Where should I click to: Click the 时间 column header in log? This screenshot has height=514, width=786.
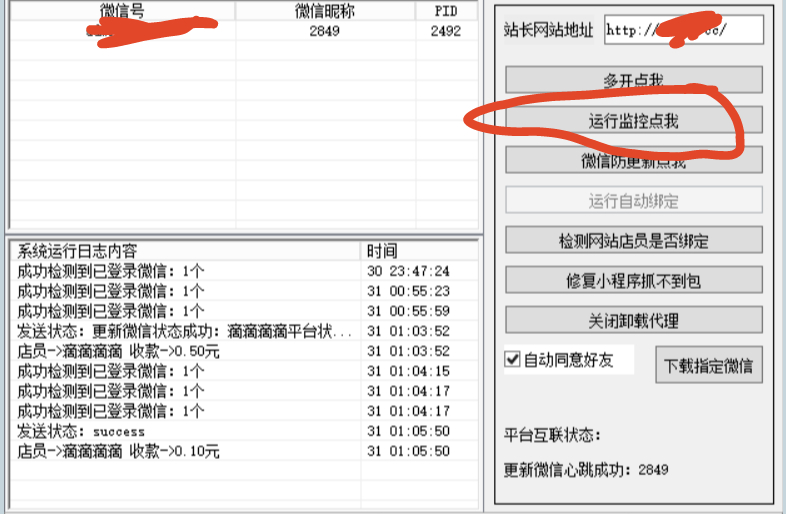[x=419, y=251]
